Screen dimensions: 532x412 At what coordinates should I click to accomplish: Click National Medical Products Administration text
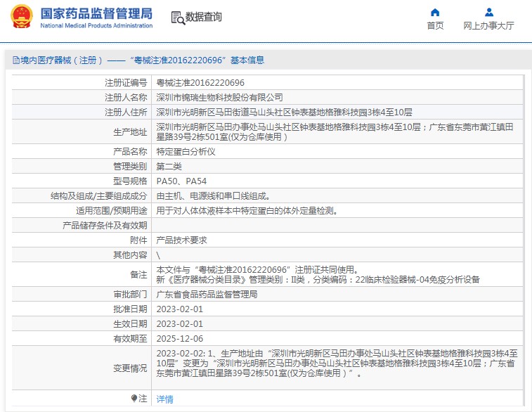click(96, 25)
